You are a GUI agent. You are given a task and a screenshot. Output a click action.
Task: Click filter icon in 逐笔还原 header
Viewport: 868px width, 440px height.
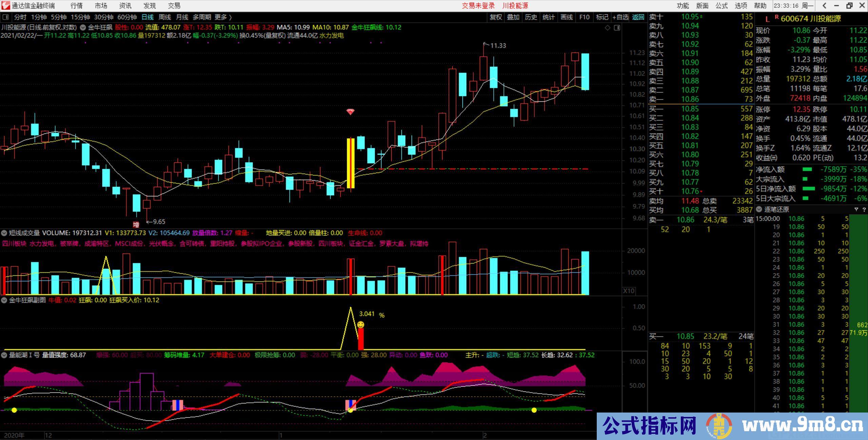[x=856, y=209]
